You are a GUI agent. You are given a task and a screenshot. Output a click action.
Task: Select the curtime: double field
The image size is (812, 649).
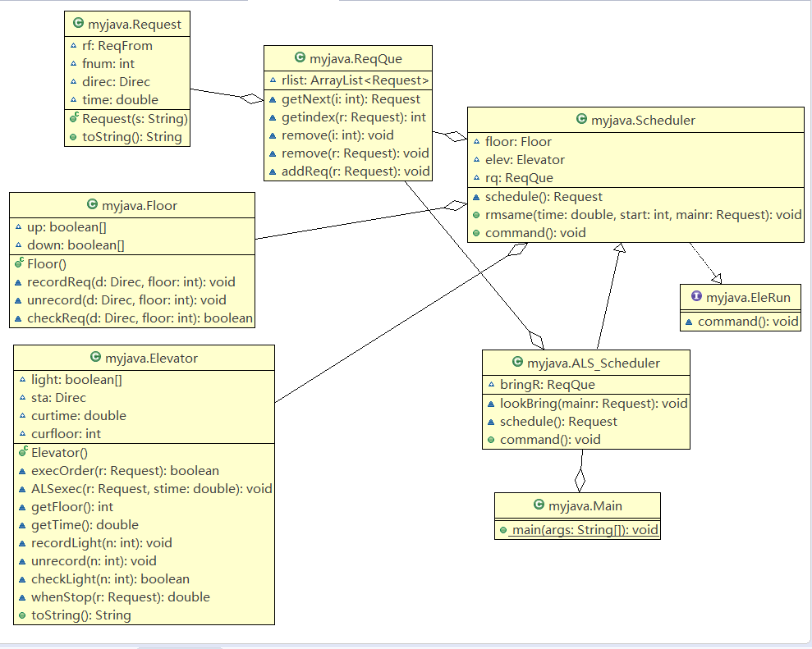point(79,416)
